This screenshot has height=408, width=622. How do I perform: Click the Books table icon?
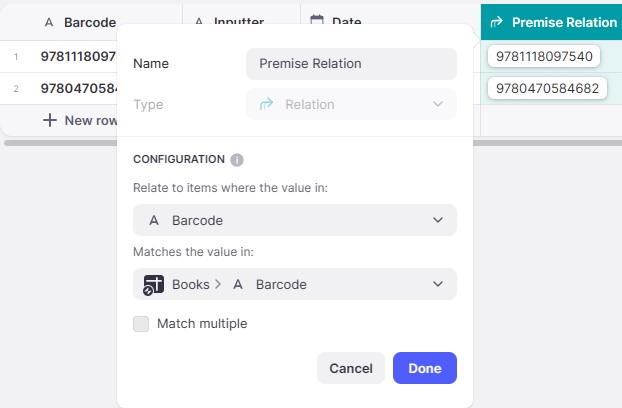pos(154,284)
